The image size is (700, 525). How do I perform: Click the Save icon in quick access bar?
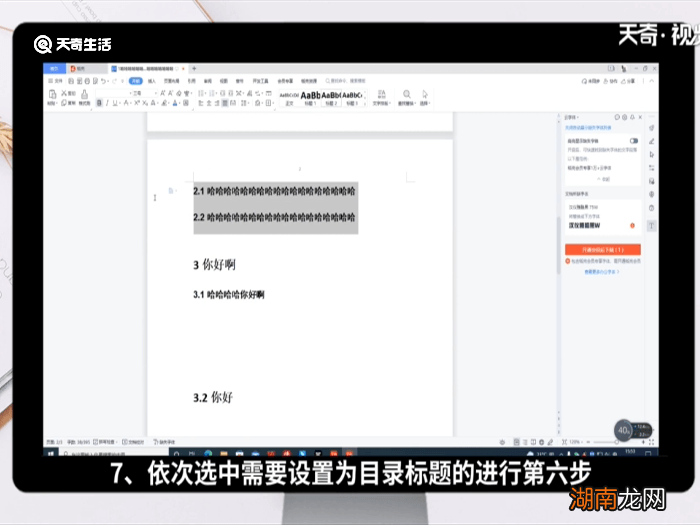click(x=71, y=81)
